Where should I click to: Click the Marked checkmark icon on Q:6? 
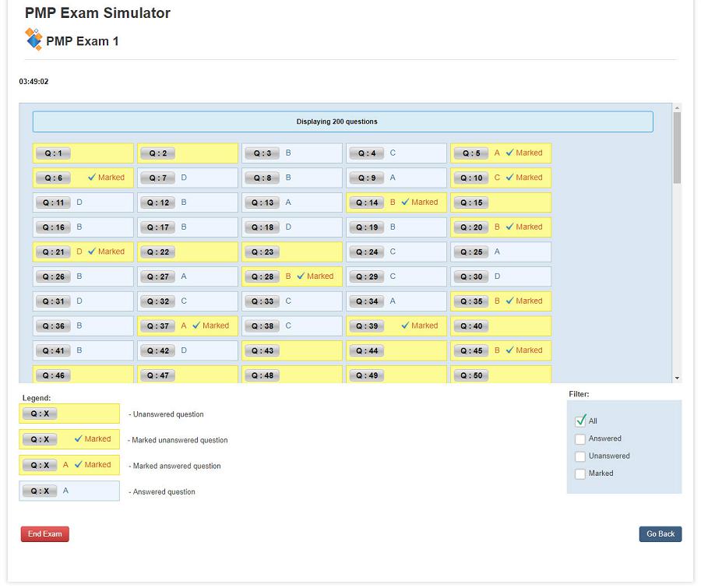tap(93, 178)
